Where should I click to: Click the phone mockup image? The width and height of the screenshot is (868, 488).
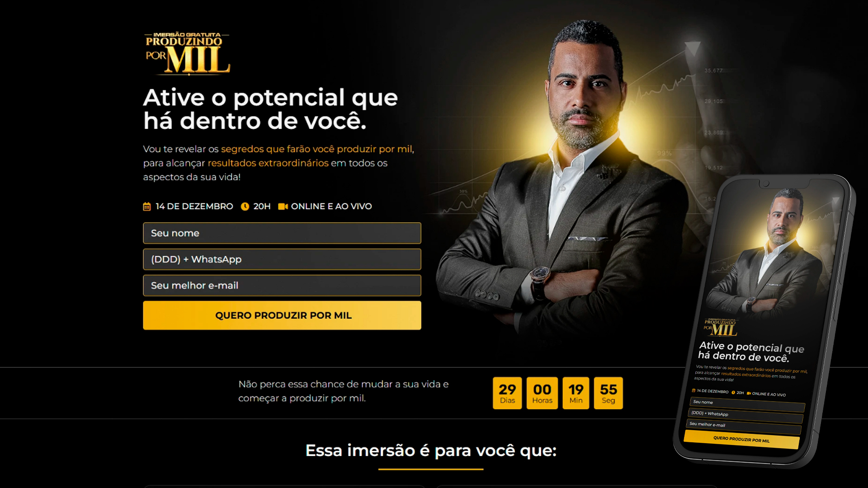(764, 321)
